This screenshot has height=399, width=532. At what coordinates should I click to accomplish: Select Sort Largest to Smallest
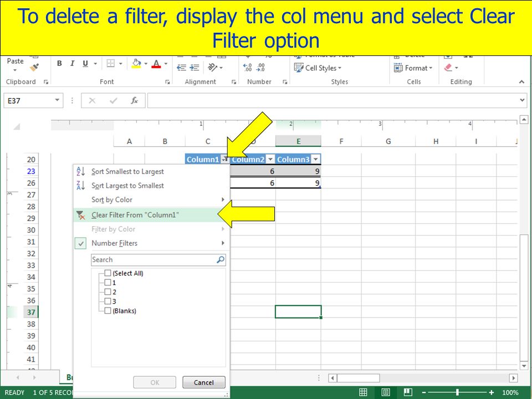click(127, 186)
